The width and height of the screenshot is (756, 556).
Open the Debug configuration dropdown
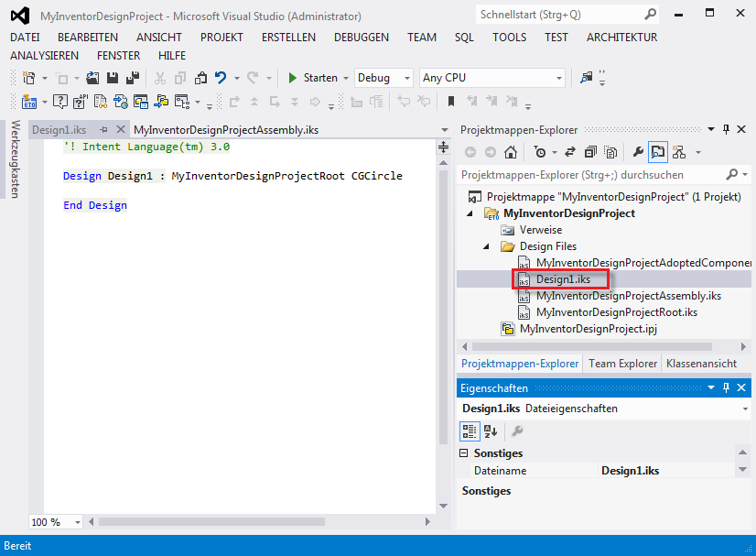(407, 78)
